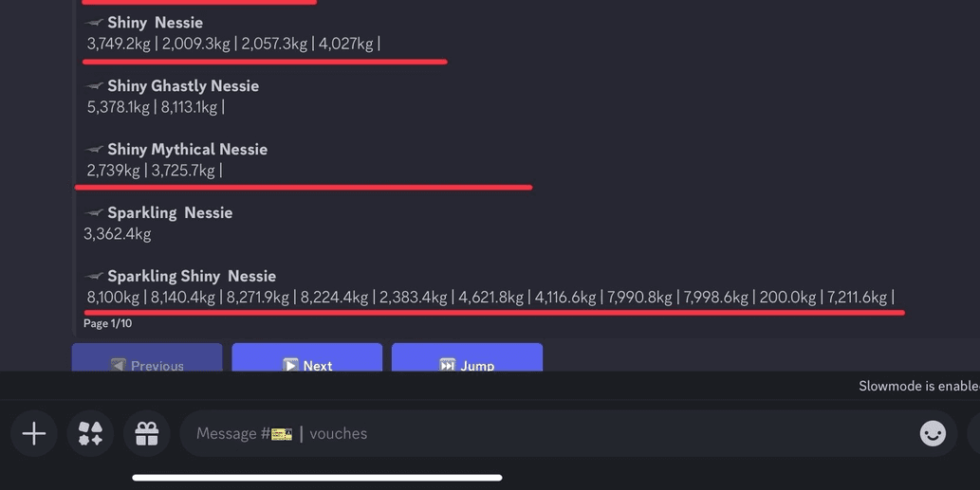Screen dimensions: 980x490
Task: Click the icon before Sparkling Nessie heading
Action: pyautogui.click(x=94, y=213)
